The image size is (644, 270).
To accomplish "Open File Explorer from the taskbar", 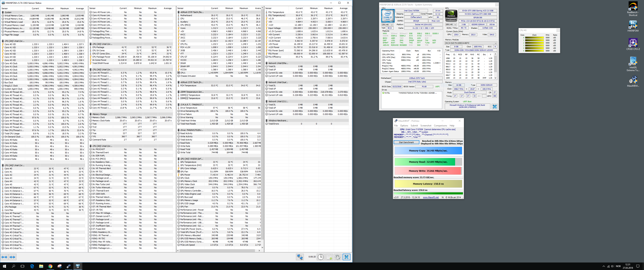I will pos(41,266).
